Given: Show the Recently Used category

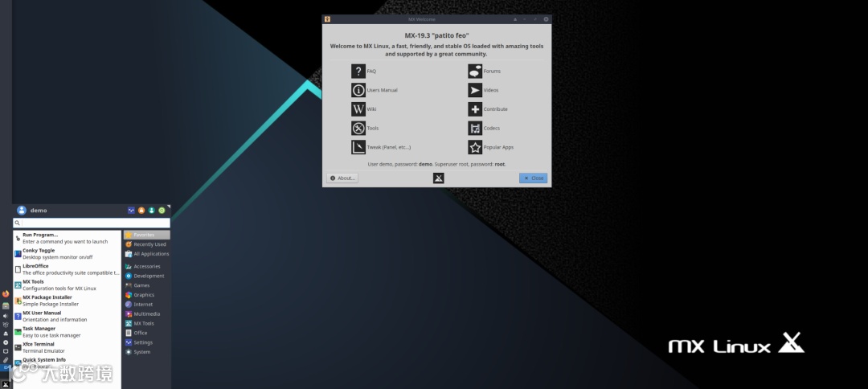Looking at the screenshot, I should pos(147,244).
